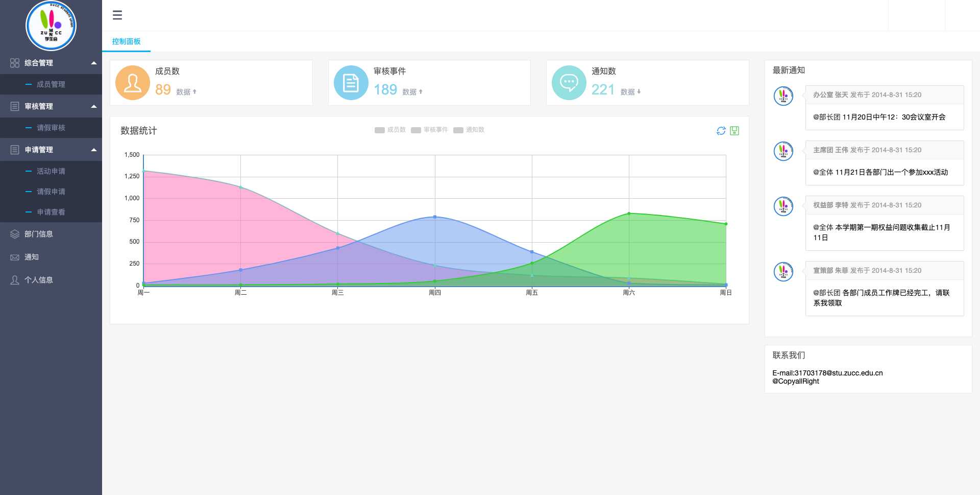The height and width of the screenshot is (495, 980).
Task: Go to 部门信息 in sidebar
Action: coord(51,234)
